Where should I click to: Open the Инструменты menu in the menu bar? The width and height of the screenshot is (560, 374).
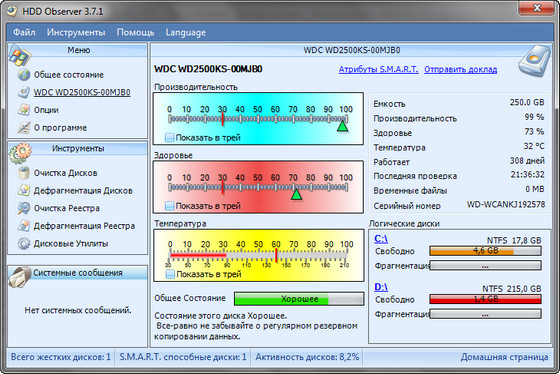pyautogui.click(x=76, y=32)
